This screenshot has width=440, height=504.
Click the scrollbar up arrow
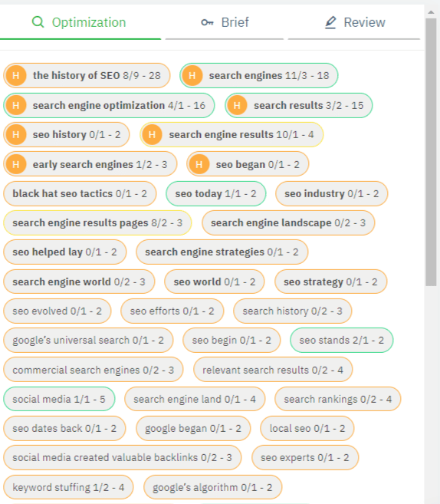[431, 12]
